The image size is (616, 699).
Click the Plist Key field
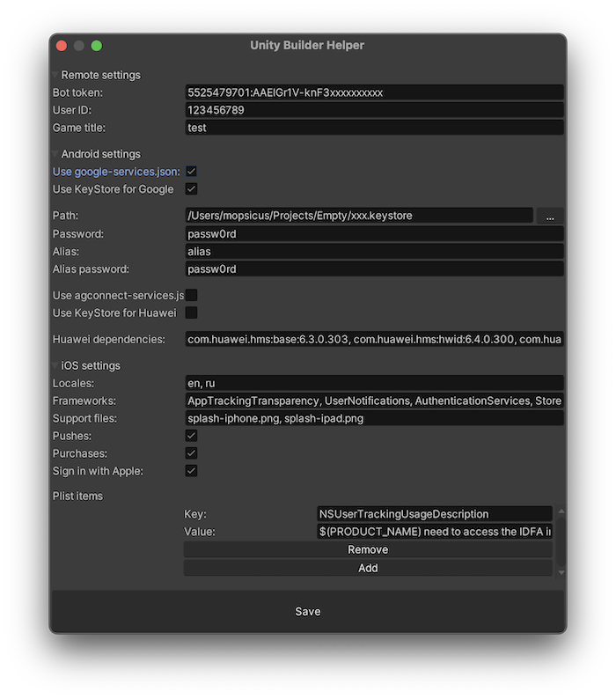click(x=435, y=514)
